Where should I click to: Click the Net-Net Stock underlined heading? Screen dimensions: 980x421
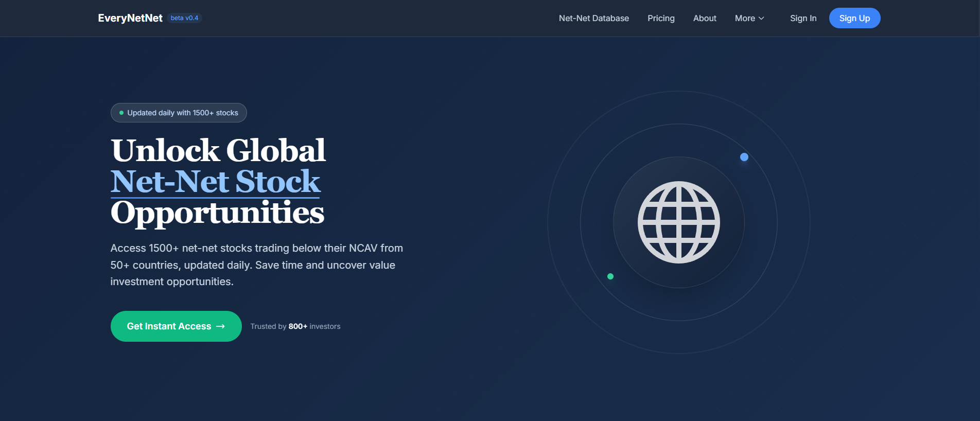point(216,182)
